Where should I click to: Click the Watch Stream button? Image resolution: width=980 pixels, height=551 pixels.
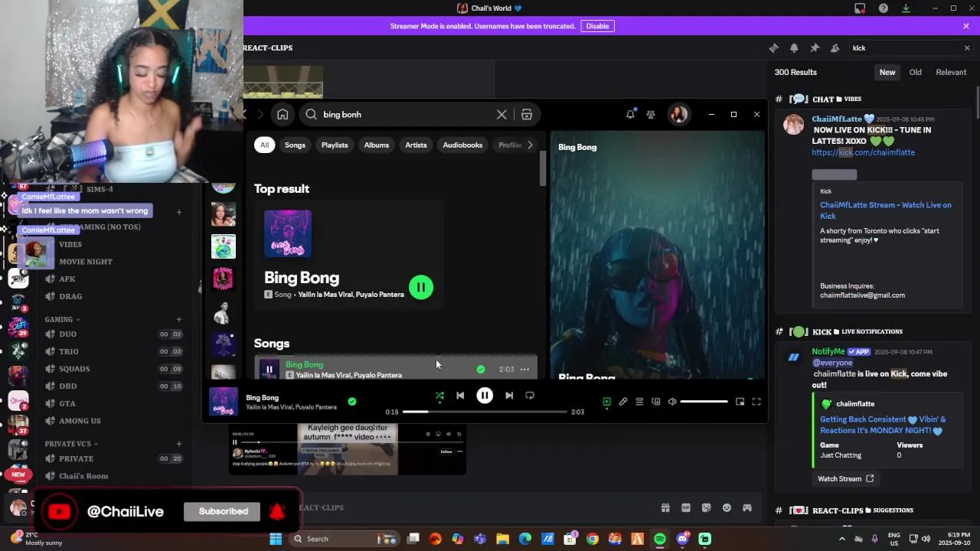tap(845, 478)
